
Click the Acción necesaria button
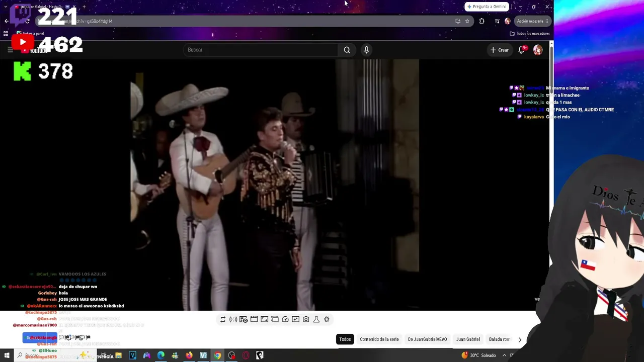click(x=530, y=21)
